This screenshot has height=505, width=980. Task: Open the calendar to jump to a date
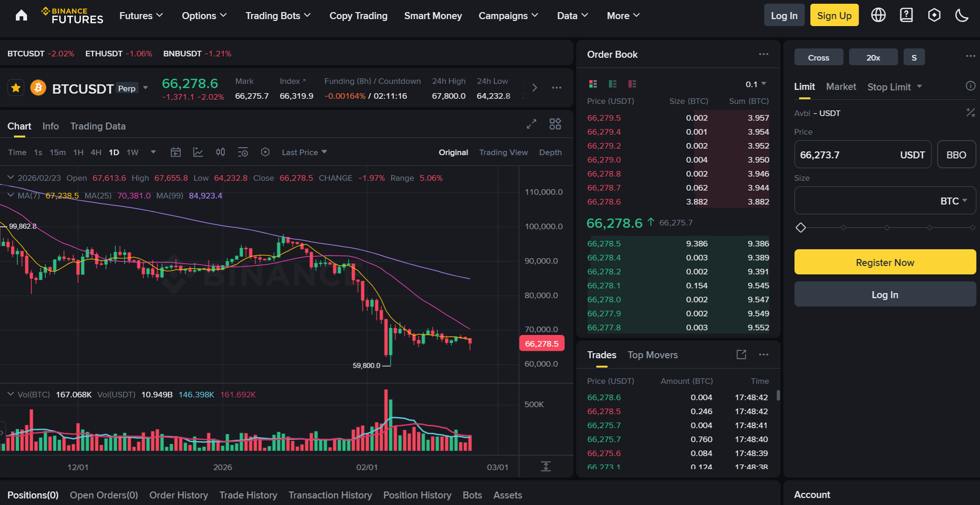pos(176,152)
